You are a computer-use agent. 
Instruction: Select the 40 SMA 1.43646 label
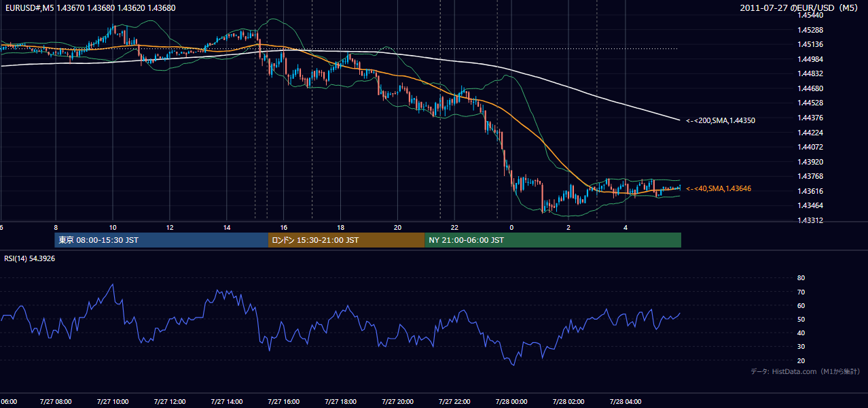coord(719,188)
